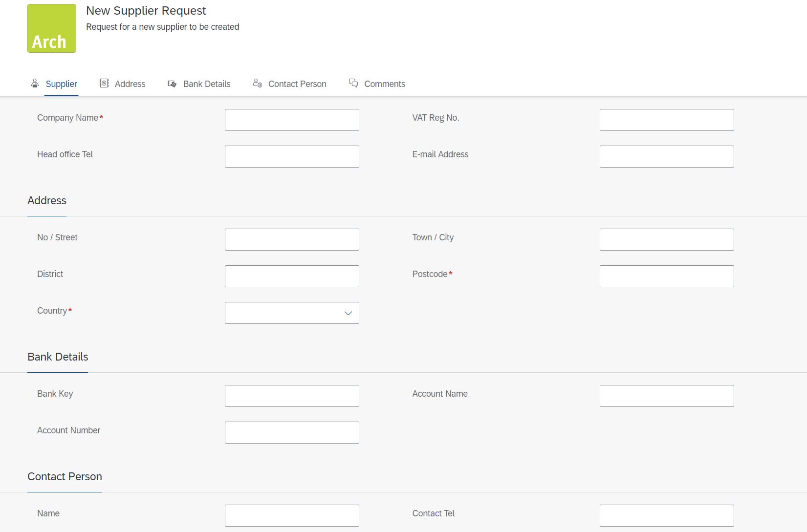The image size is (807, 532).
Task: Click the Country dropdown chevron arrow
Action: click(348, 313)
